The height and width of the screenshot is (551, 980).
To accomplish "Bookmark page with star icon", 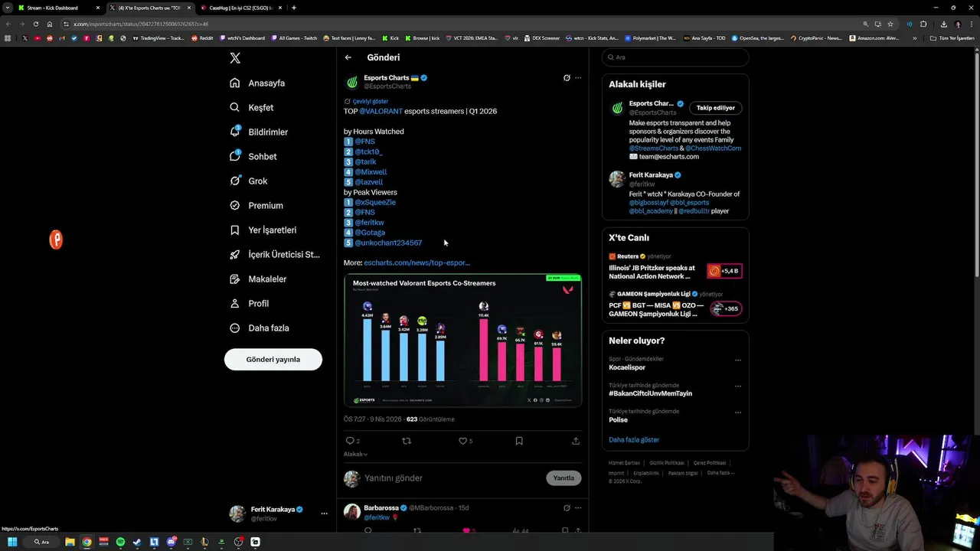I will point(890,24).
